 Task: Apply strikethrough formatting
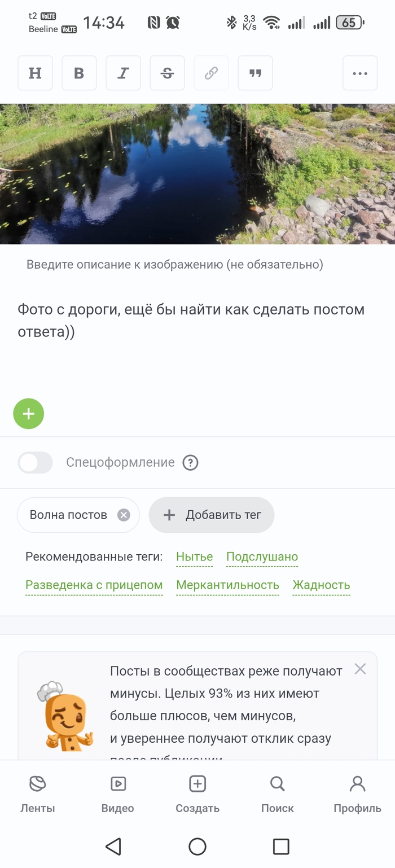(x=167, y=73)
